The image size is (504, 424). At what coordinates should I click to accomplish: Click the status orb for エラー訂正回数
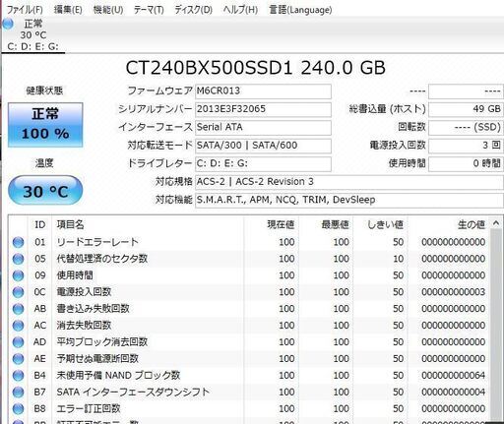coord(18,409)
